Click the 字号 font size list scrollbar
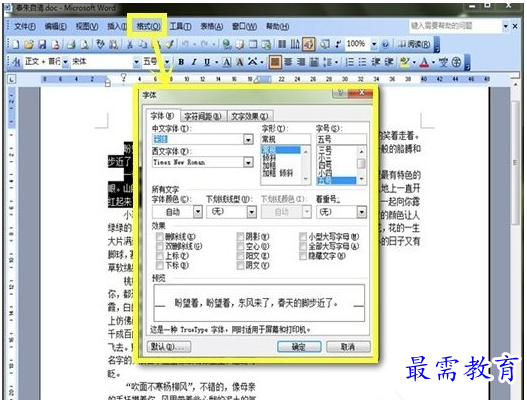The width and height of the screenshot is (527, 400). pos(361,165)
